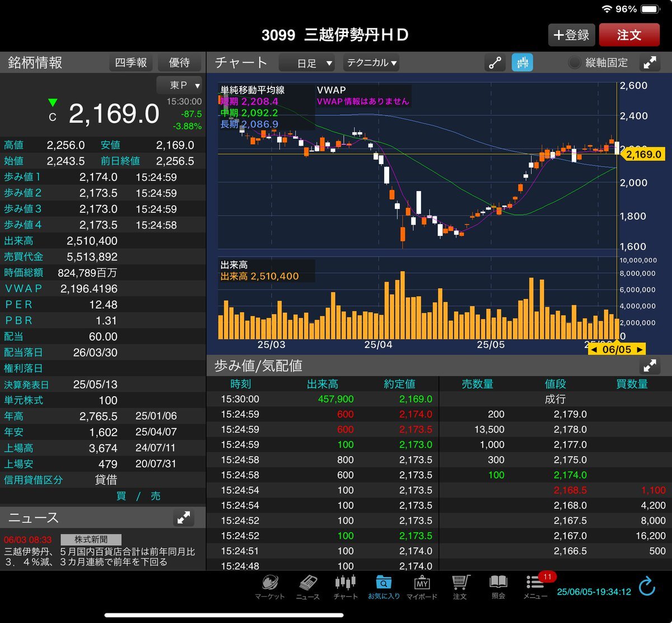
Task: Tap the 約定値 column header
Action: [399, 384]
